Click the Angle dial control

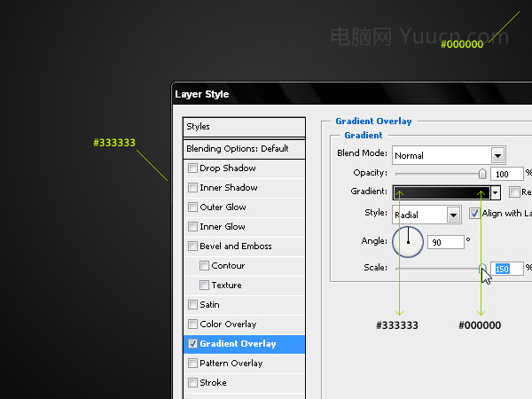tap(408, 242)
